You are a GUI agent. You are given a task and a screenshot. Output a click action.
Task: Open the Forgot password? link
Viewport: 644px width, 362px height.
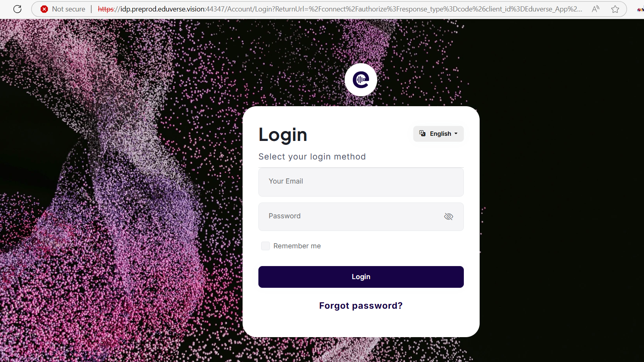pyautogui.click(x=361, y=306)
